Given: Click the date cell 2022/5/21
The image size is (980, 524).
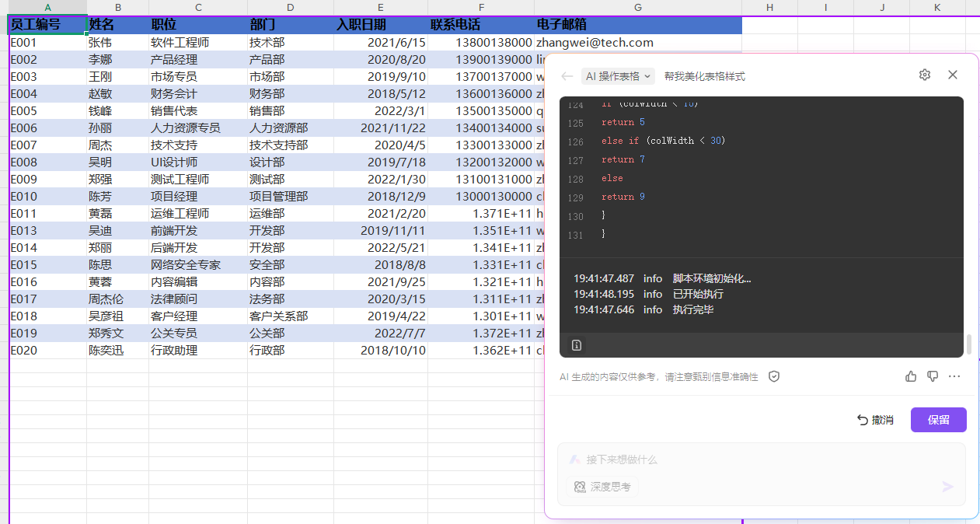Looking at the screenshot, I should click(x=381, y=247).
